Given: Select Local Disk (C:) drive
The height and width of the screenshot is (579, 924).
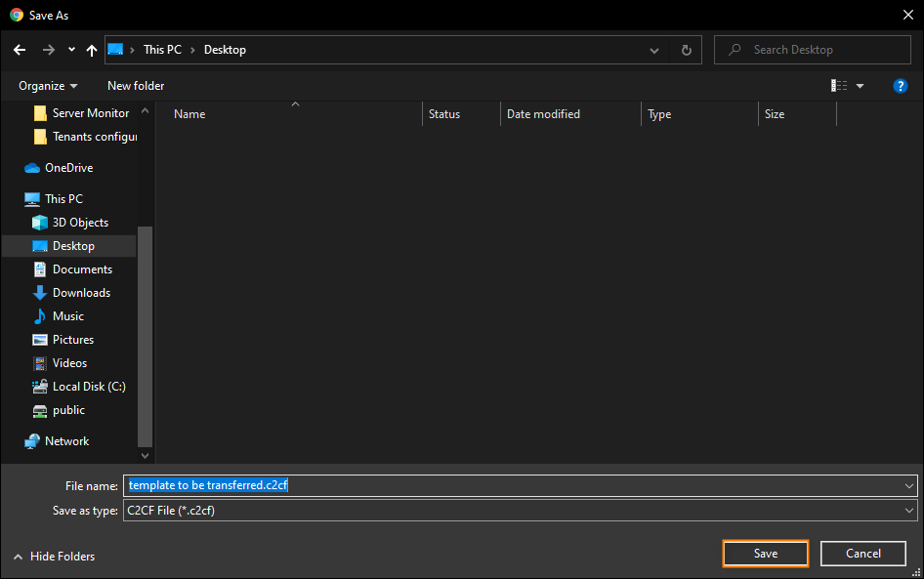Looking at the screenshot, I should 78,387.
